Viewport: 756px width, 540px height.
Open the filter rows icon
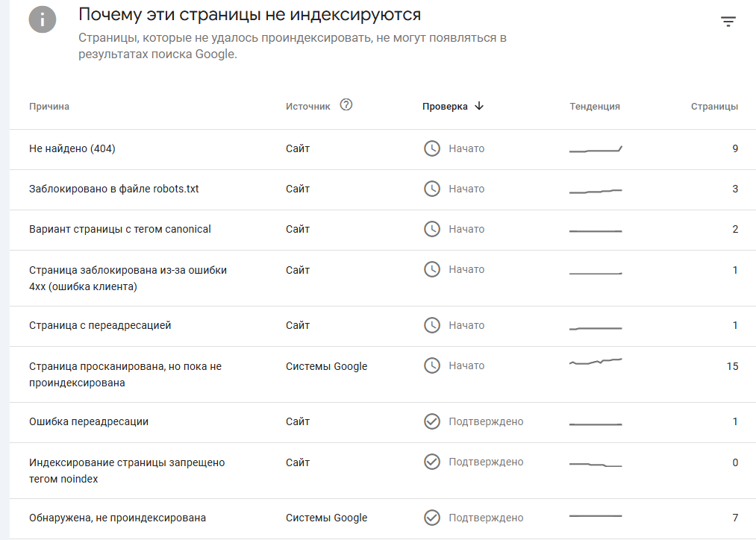[x=728, y=22]
